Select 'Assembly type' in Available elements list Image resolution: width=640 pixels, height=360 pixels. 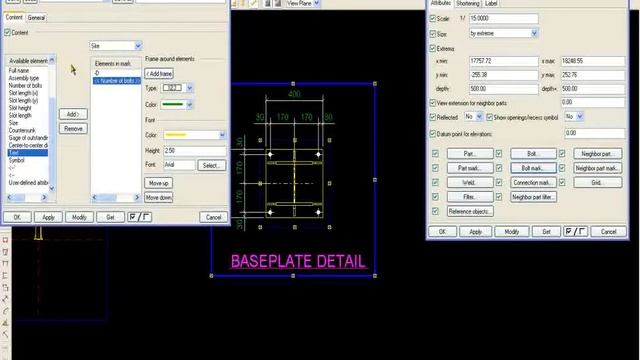coord(24,78)
